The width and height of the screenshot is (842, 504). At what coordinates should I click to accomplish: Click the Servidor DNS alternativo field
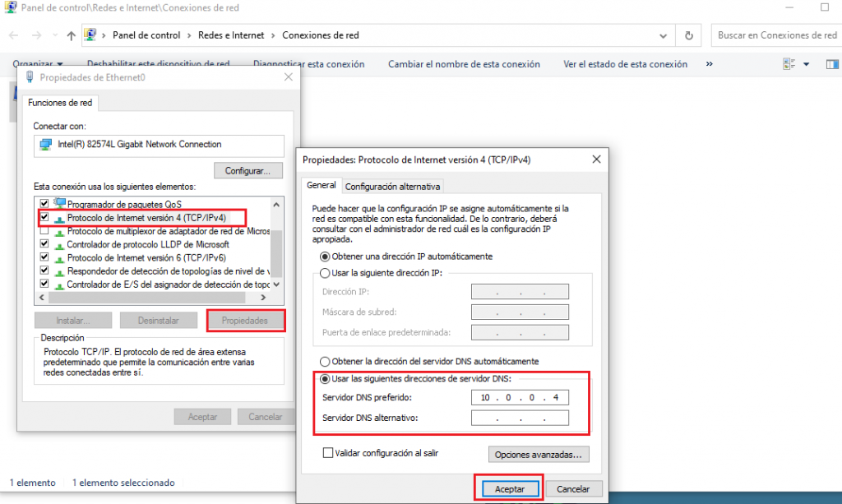click(520, 418)
